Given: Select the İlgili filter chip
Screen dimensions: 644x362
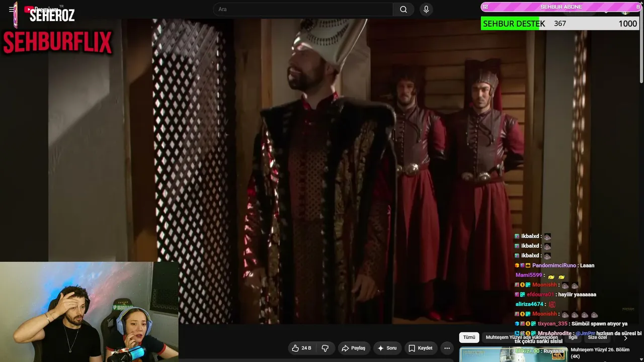Looking at the screenshot, I should pyautogui.click(x=573, y=337).
